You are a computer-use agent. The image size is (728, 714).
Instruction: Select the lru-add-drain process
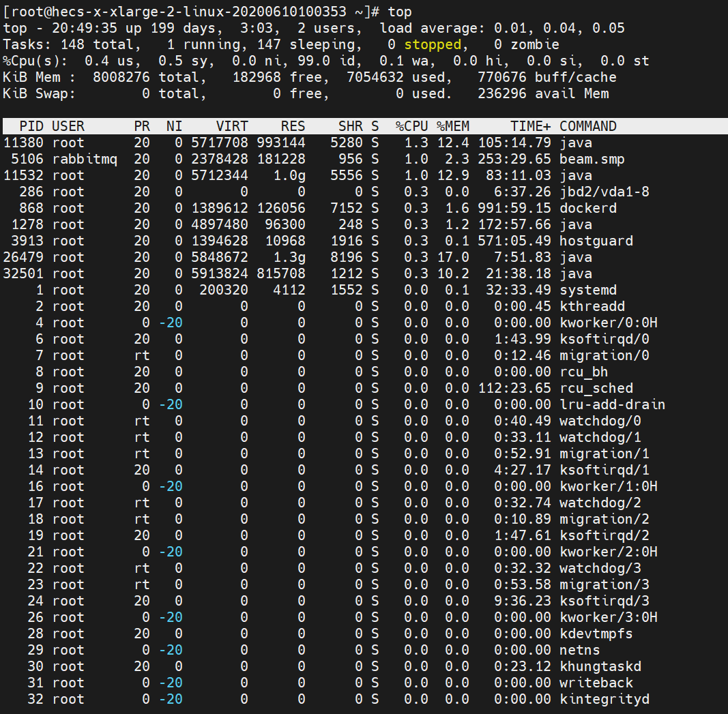pyautogui.click(x=613, y=404)
